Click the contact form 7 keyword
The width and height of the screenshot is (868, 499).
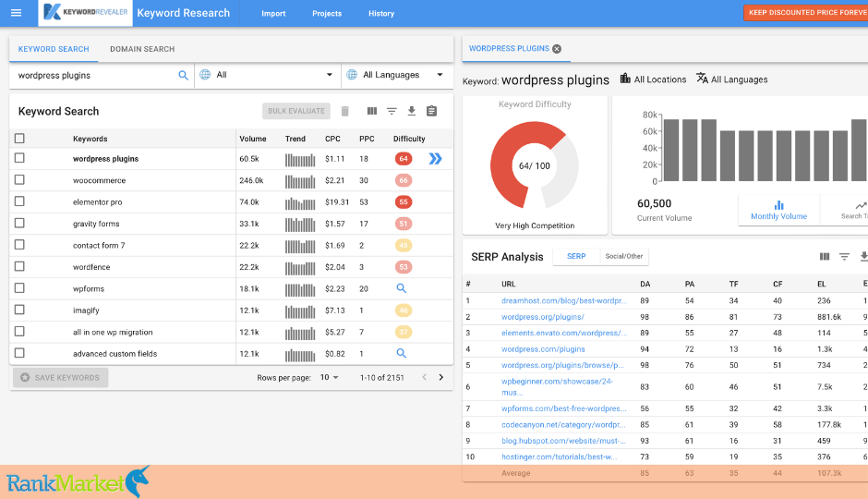pyautogui.click(x=99, y=246)
